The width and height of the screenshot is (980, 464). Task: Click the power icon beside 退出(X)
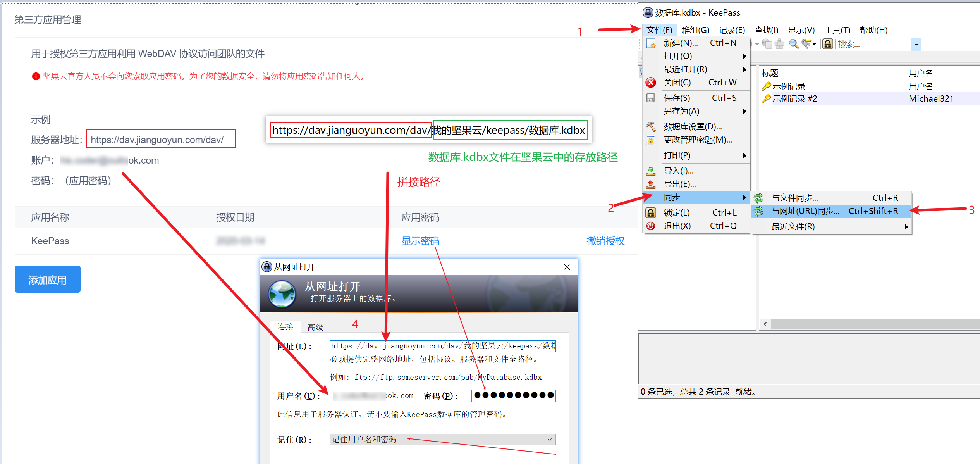[x=651, y=226]
